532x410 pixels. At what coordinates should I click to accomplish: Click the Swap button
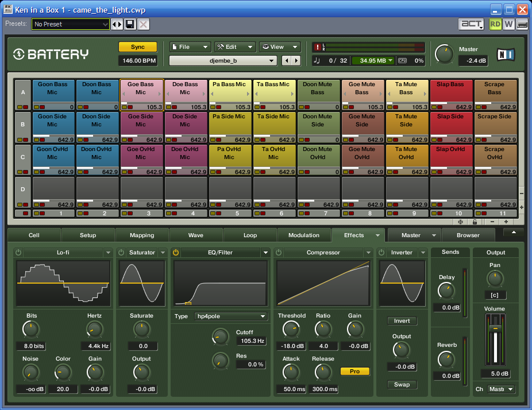(402, 385)
